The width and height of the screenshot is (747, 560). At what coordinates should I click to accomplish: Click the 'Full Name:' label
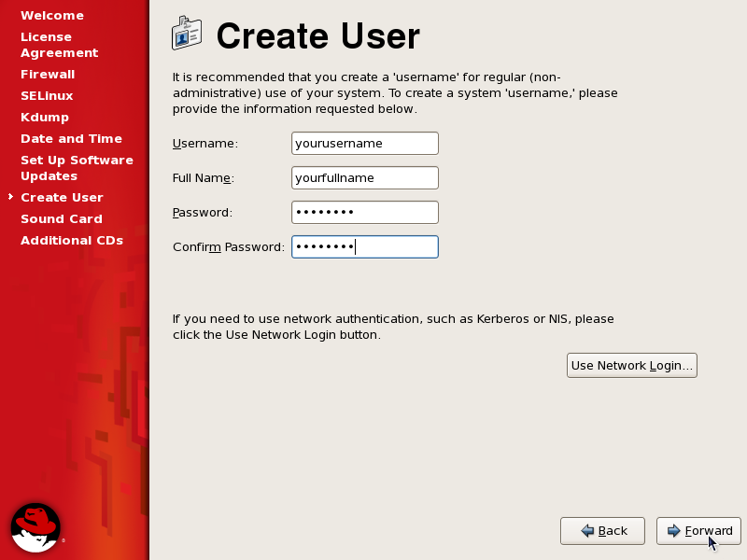coord(204,178)
